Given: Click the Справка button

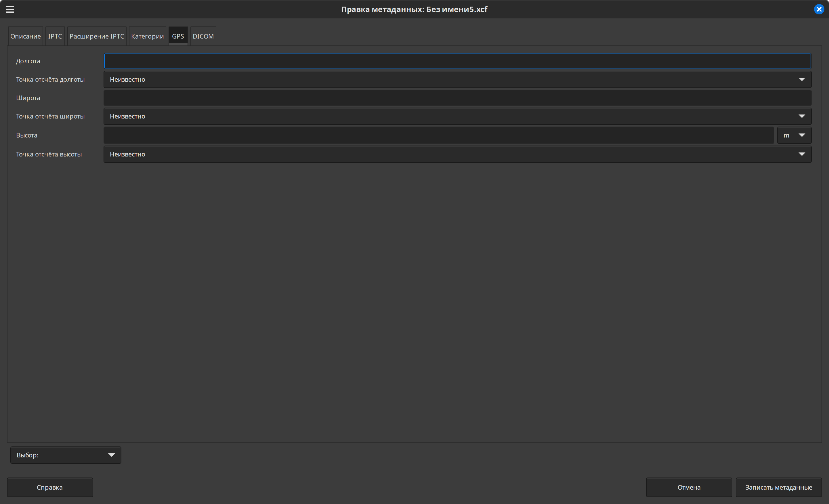Looking at the screenshot, I should click(50, 488).
